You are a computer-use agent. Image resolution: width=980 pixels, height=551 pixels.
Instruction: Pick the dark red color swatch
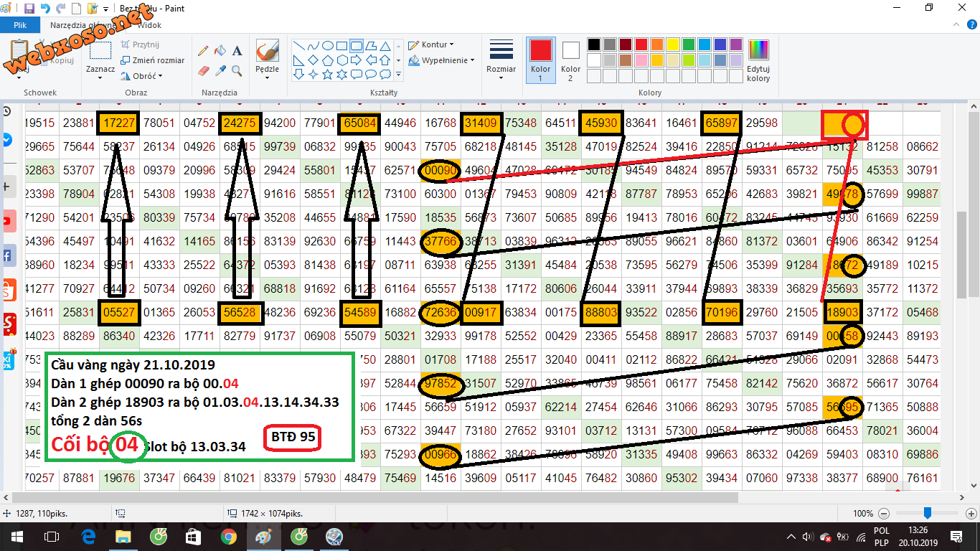tap(626, 44)
